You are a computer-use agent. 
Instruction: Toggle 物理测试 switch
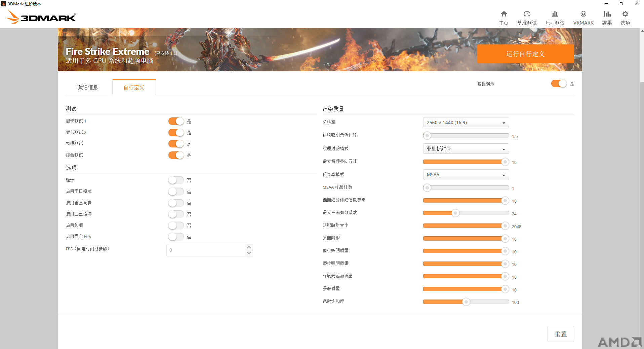176,144
